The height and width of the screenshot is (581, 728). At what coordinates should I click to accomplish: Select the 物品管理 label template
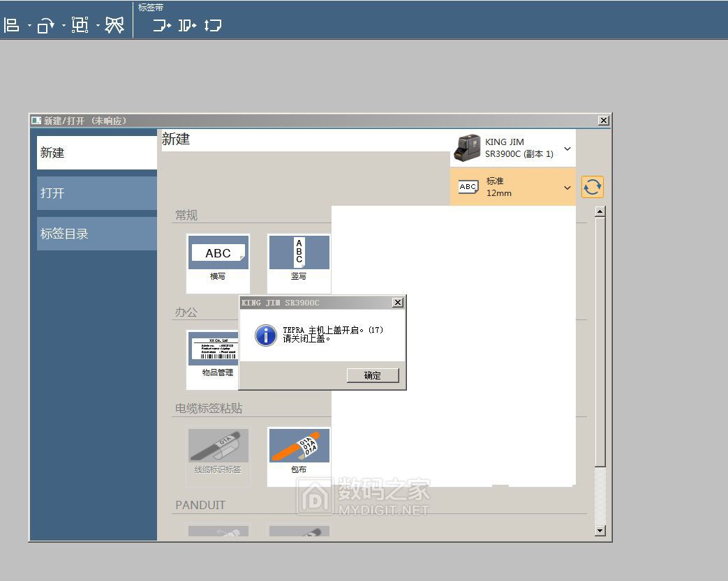pyautogui.click(x=213, y=360)
